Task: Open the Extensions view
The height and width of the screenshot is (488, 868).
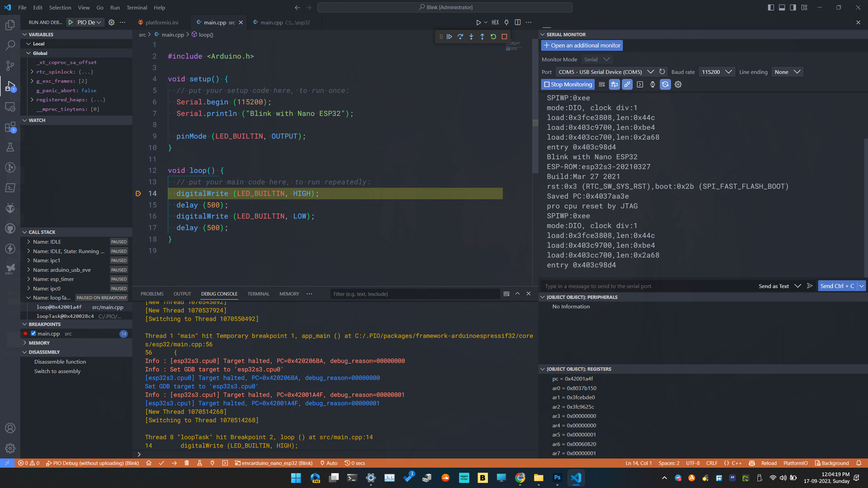Action: 10,127
